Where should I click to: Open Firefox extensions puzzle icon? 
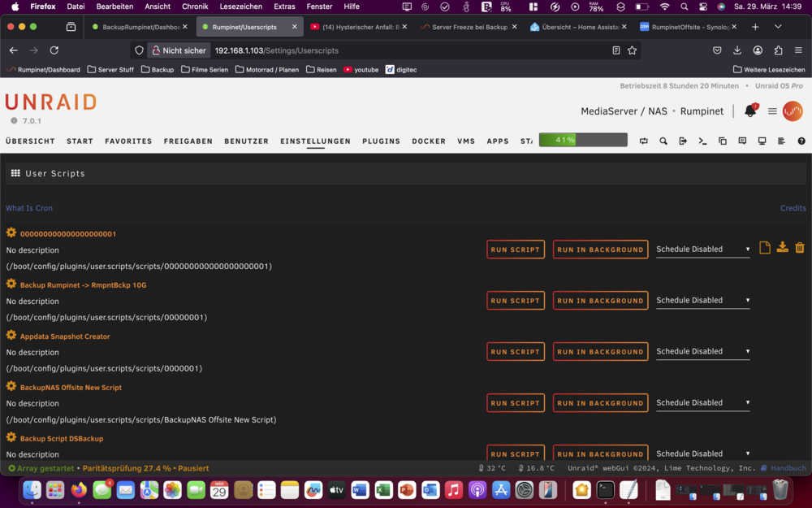click(778, 50)
